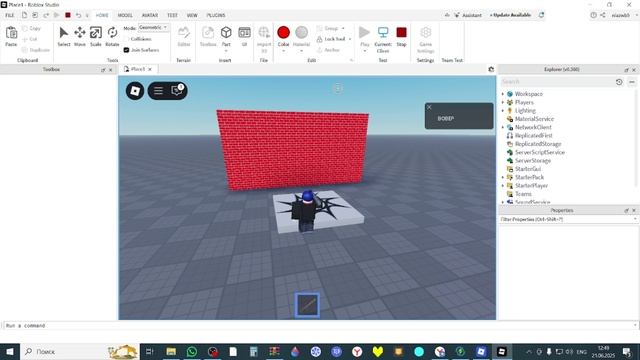Select ReplicatedStorage in Explorer
The height and width of the screenshot is (360, 640).
[x=538, y=144]
